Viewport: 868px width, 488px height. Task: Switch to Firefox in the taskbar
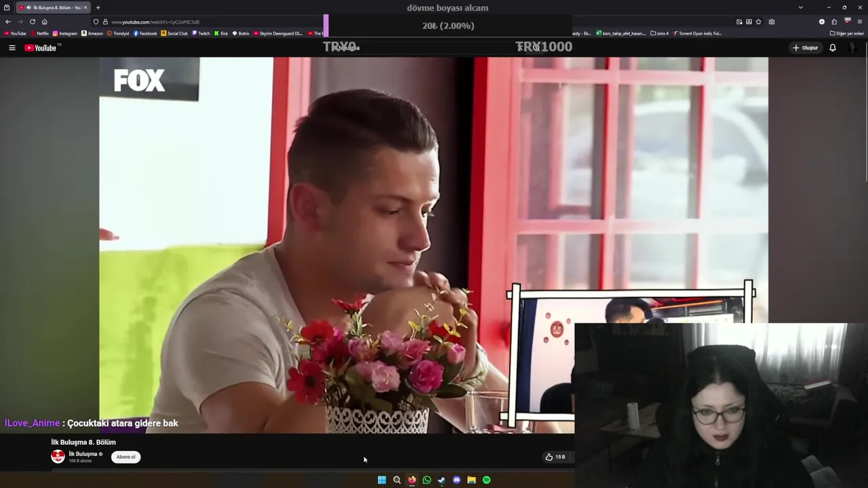tap(412, 480)
